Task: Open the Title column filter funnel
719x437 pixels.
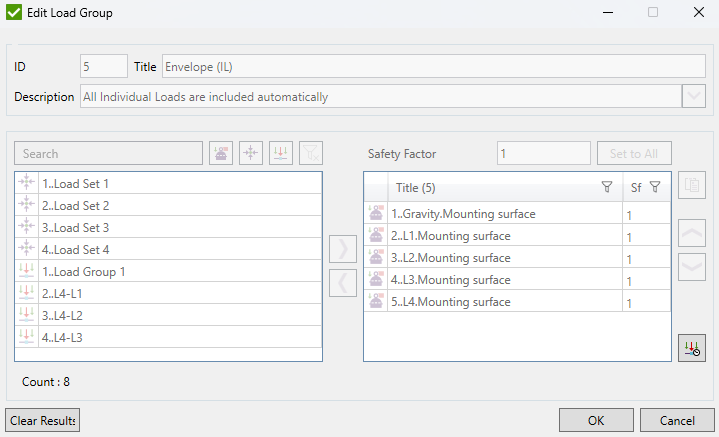Action: click(606, 187)
